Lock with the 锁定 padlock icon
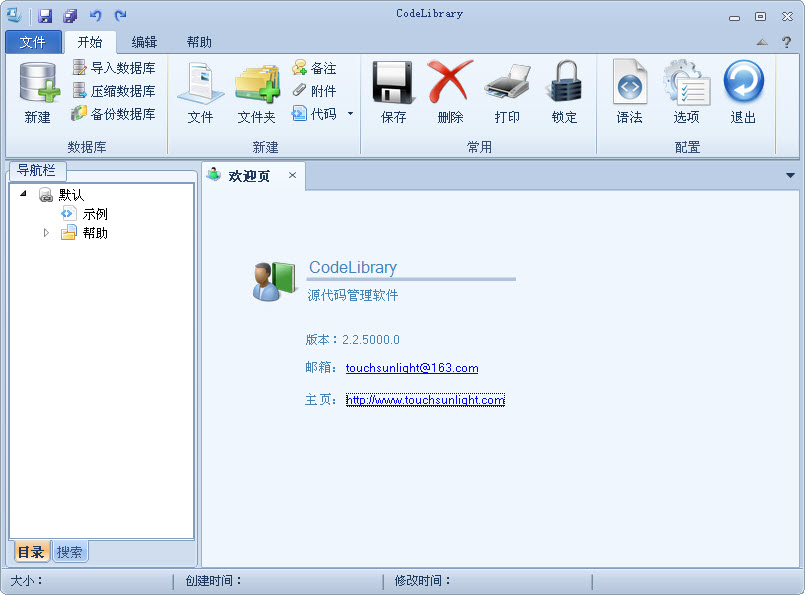The image size is (805, 595). (x=564, y=92)
